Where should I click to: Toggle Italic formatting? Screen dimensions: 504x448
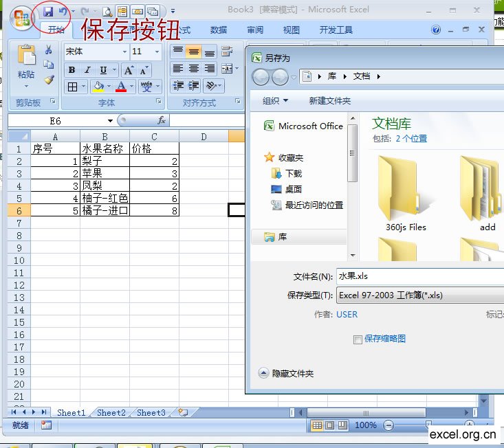87,70
